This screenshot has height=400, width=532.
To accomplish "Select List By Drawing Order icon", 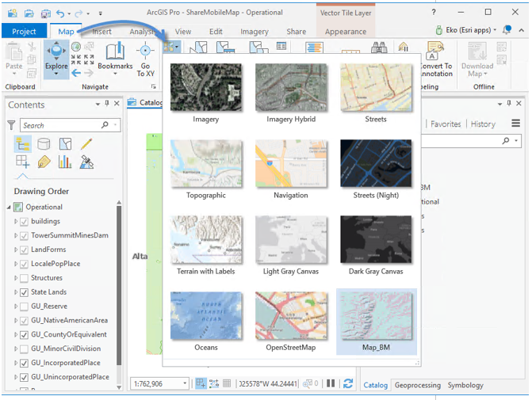I will tap(23, 144).
